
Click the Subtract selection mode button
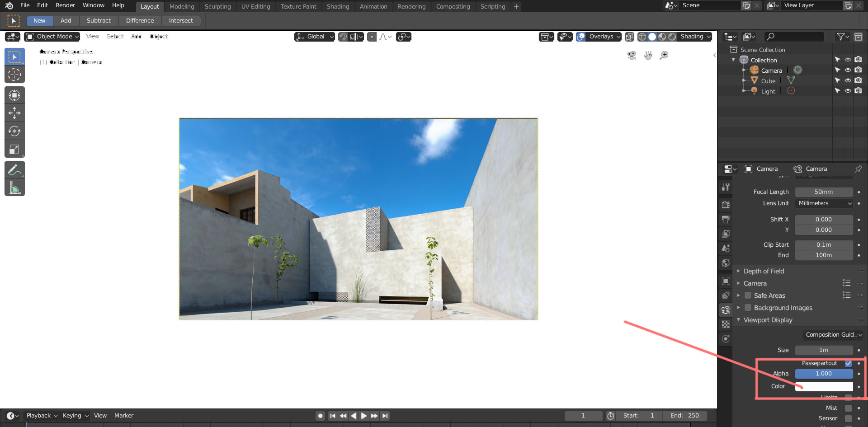coord(99,21)
